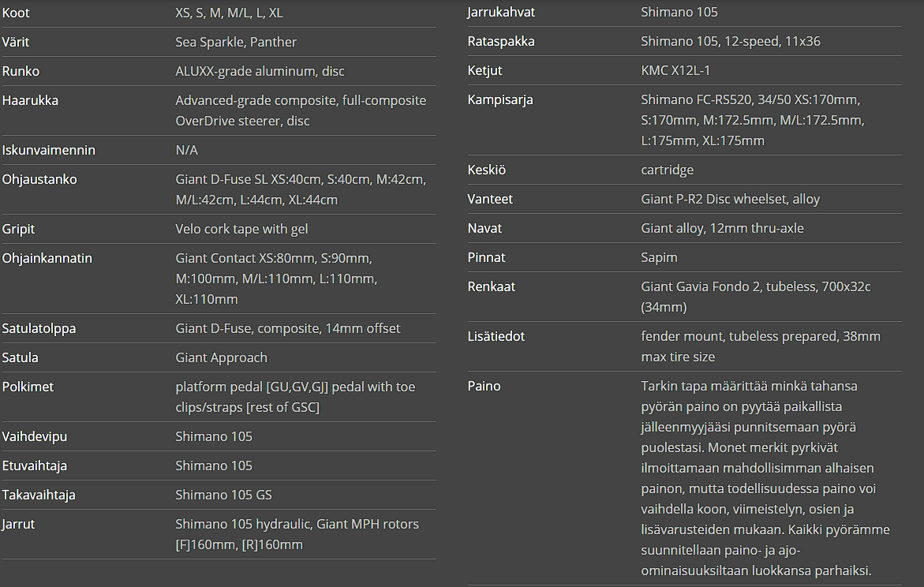
Task: Click the Haarukka specification label
Action: click(30, 100)
